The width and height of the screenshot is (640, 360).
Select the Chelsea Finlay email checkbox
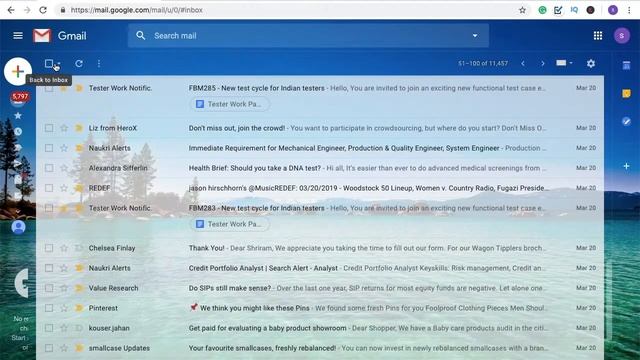coord(49,248)
